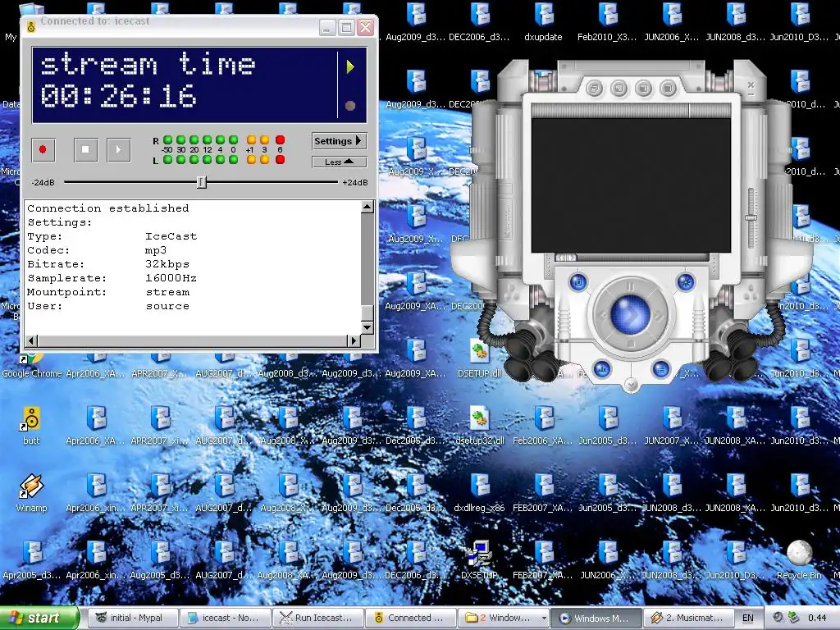Select the dsetup32.dll desktop file
This screenshot has width=840, height=630.
click(479, 426)
